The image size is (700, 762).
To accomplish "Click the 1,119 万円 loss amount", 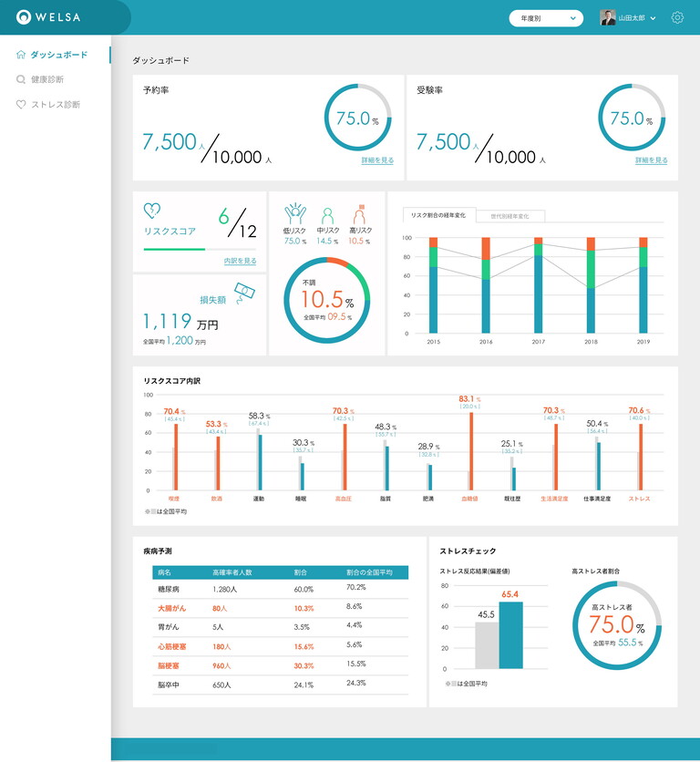I will pyautogui.click(x=180, y=322).
